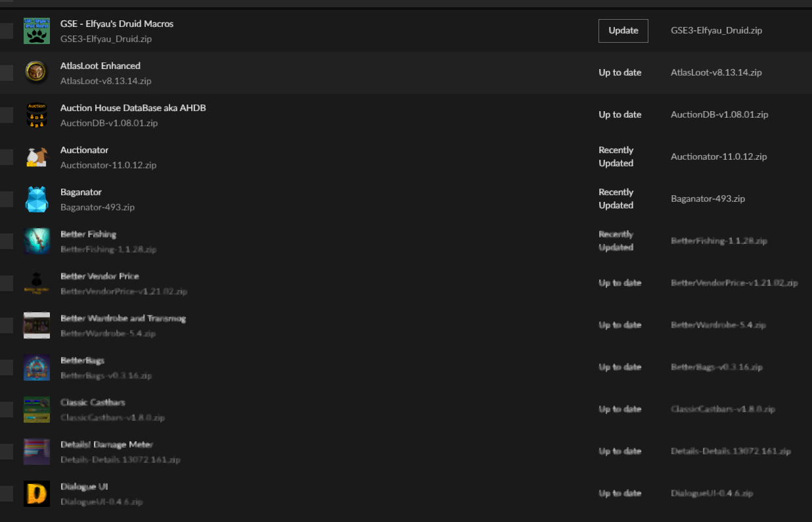The height and width of the screenshot is (522, 812).
Task: Click BetterVendorPrice-v1.21.02.zip in right column
Action: [734, 283]
